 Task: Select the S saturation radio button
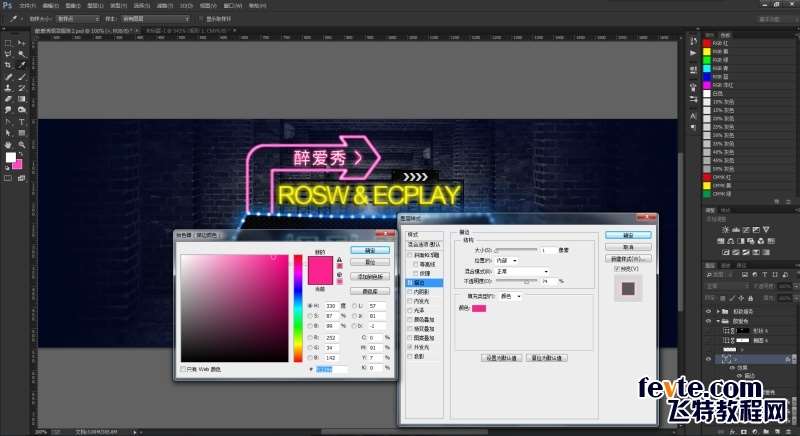[x=310, y=316]
